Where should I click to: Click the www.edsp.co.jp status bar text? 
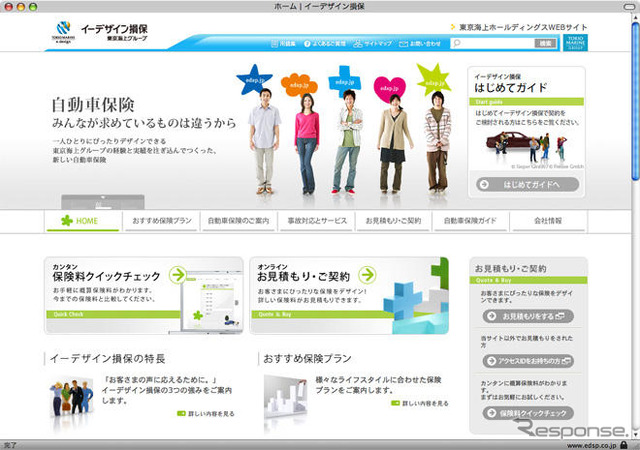coord(592,446)
